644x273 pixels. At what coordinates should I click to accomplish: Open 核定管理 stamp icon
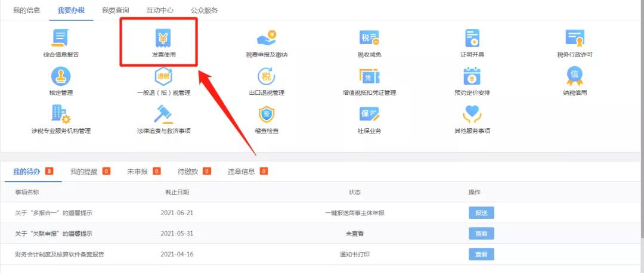tap(61, 77)
